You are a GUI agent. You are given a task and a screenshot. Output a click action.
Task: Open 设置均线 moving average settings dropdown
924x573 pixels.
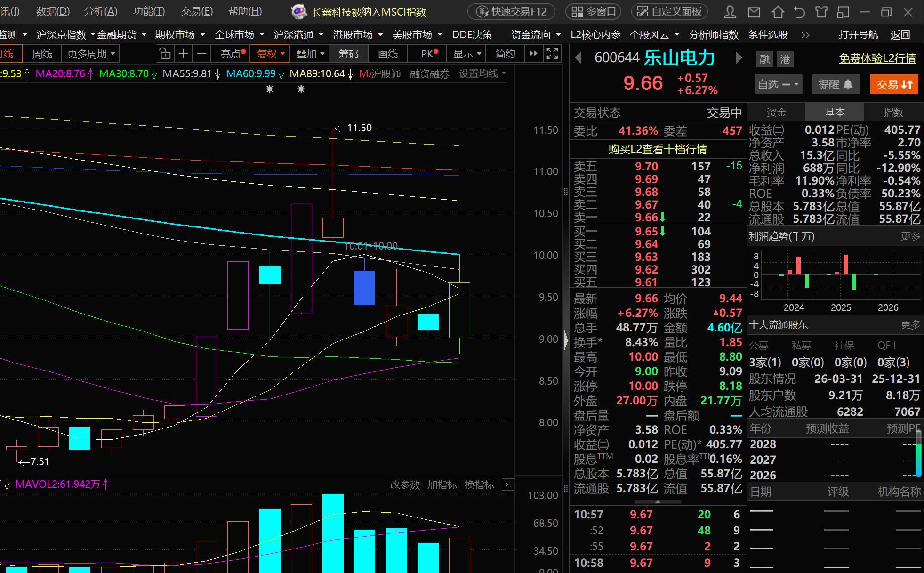pos(482,74)
